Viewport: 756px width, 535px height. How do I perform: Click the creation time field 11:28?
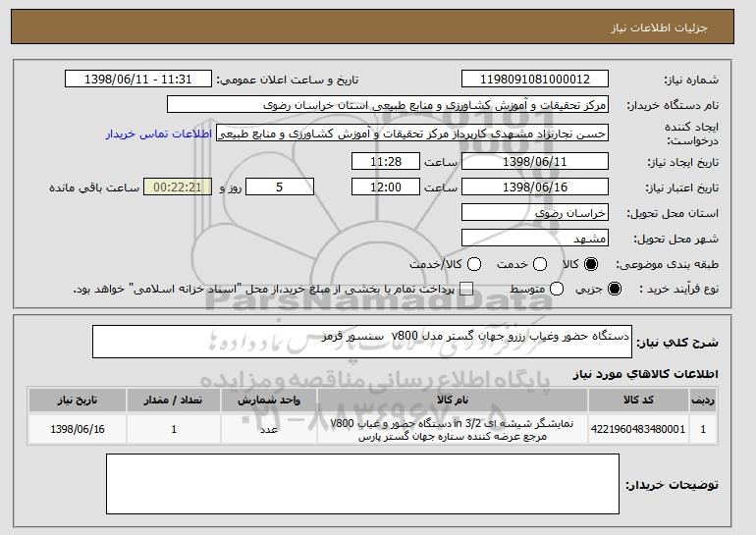pos(386,161)
